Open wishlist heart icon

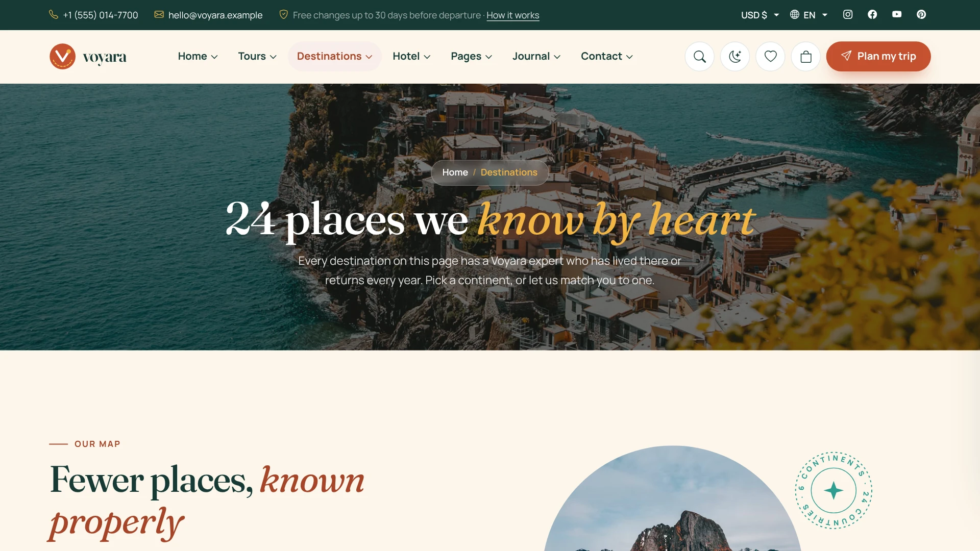[770, 56]
